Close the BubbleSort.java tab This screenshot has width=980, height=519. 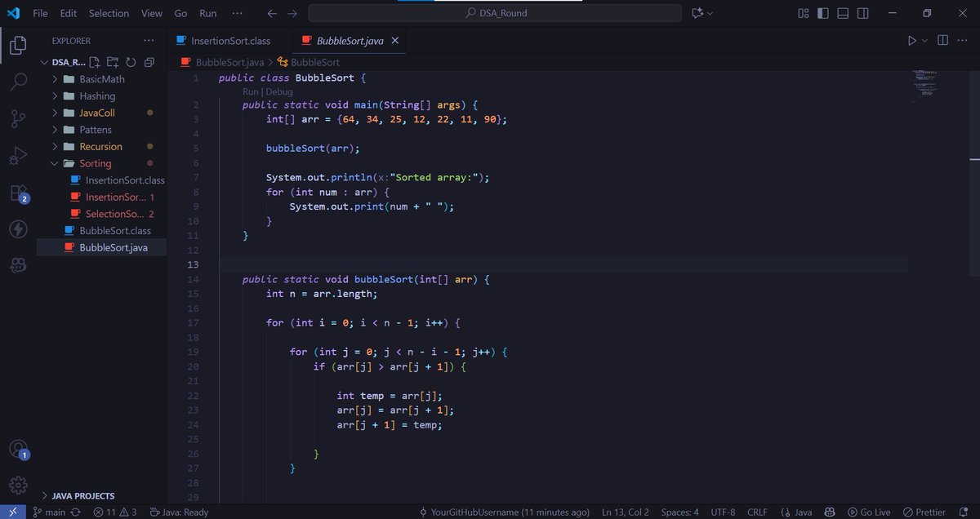[395, 40]
